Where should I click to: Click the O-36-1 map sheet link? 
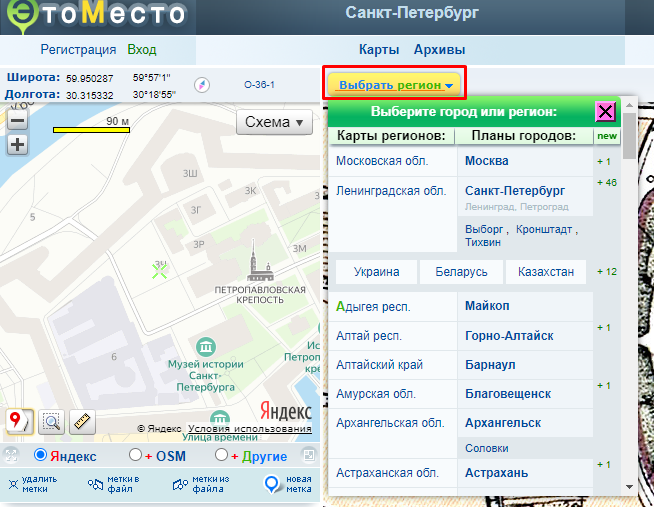coord(259,85)
